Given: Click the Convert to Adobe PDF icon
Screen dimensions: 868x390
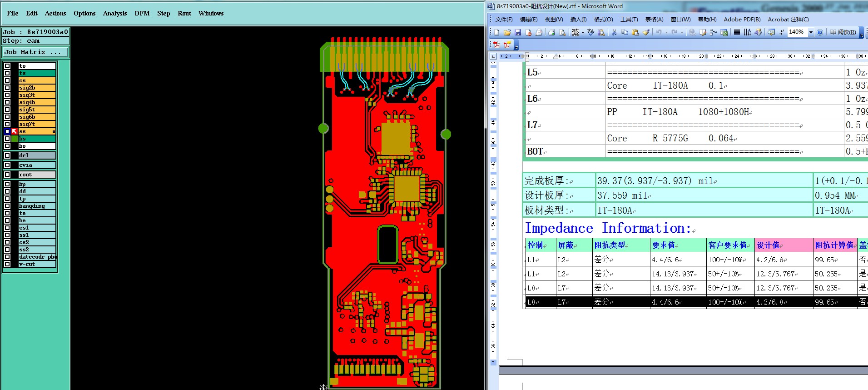Looking at the screenshot, I should pyautogui.click(x=496, y=45).
